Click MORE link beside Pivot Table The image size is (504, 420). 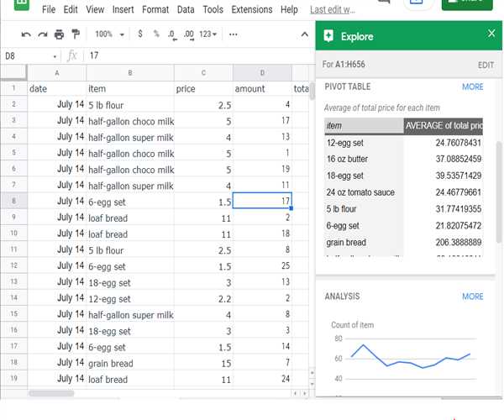(472, 87)
